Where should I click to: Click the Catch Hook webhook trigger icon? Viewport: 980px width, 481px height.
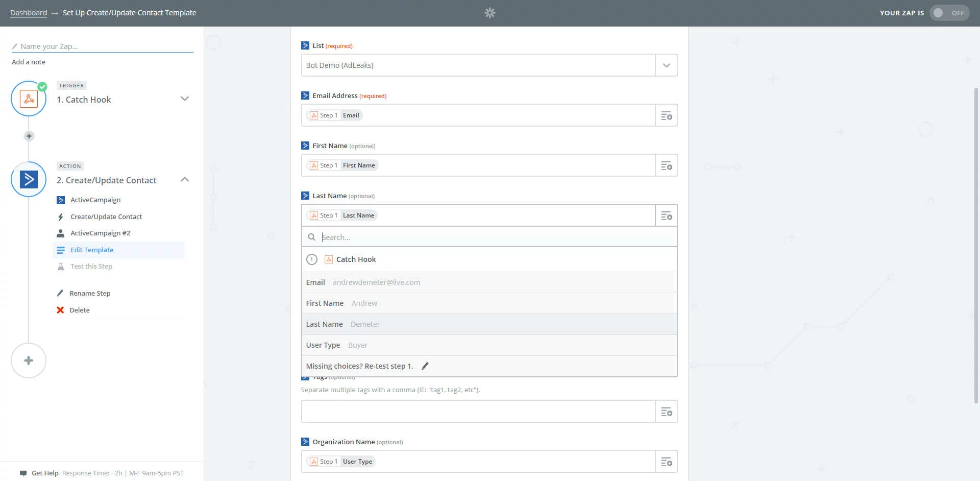(x=29, y=99)
